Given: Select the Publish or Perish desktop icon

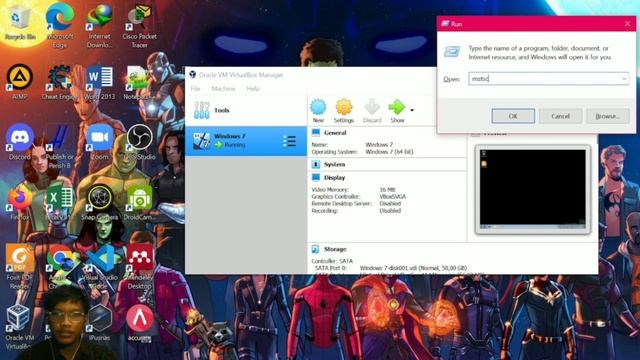Looking at the screenshot, I should click(x=60, y=146).
